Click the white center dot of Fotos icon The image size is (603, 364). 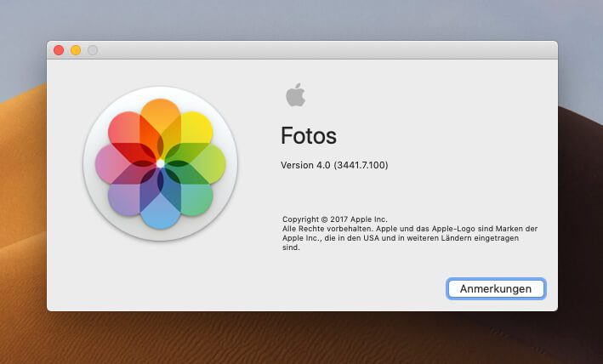pos(160,162)
